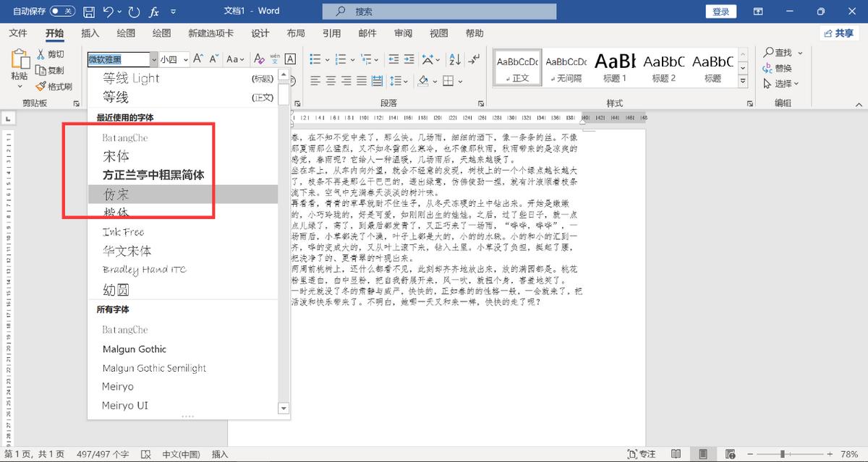Expand the borders dropdown arrow
The image size is (868, 462).
[460, 81]
